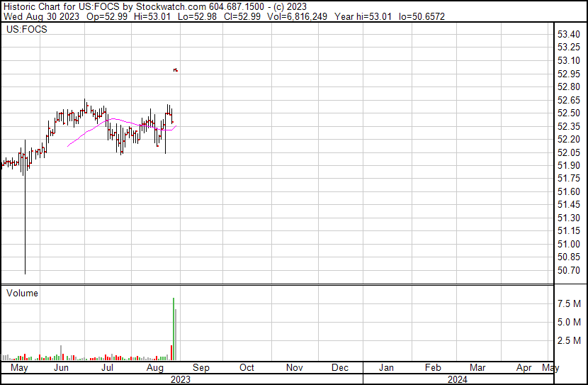Select the 52.05 price axis label
588x385 pixels.
tap(568, 152)
